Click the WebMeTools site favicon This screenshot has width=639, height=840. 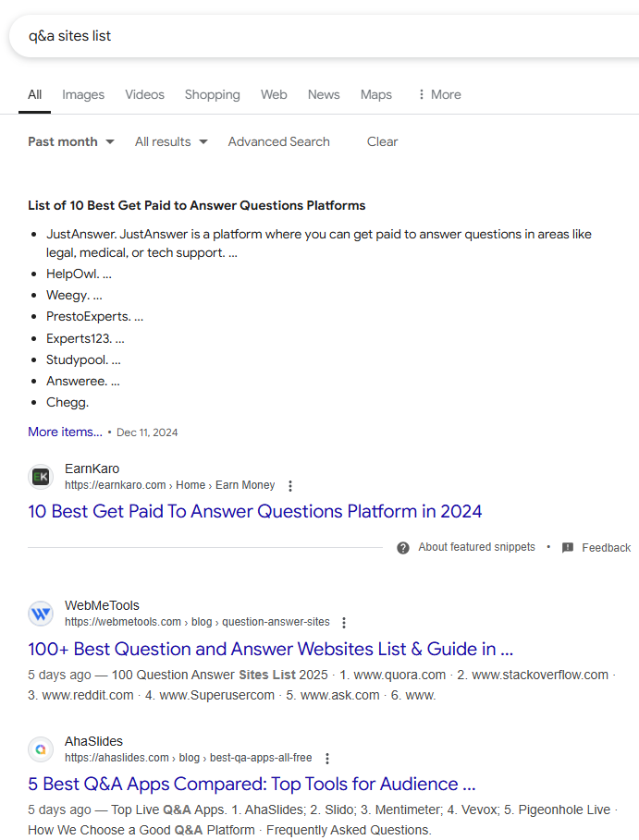tap(41, 614)
